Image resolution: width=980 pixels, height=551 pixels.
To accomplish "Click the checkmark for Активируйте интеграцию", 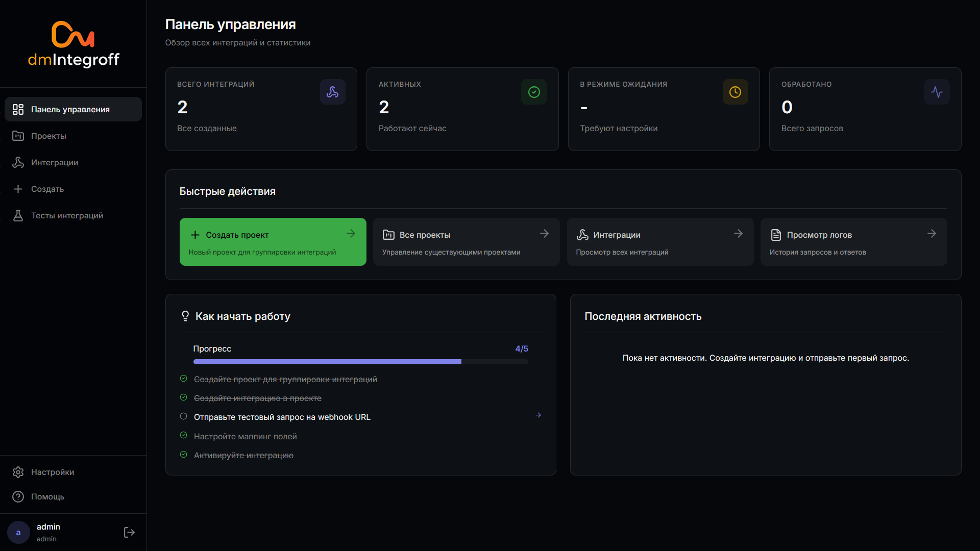I will click(x=184, y=455).
